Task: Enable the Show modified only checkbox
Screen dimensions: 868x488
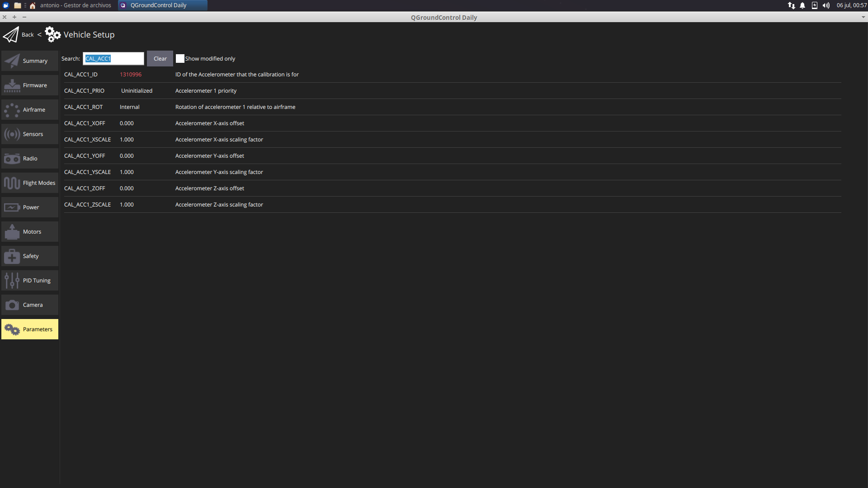Action: point(180,58)
